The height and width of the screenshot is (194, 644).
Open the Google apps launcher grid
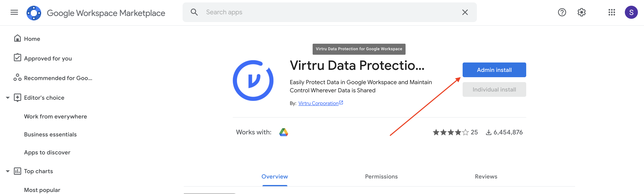point(612,12)
